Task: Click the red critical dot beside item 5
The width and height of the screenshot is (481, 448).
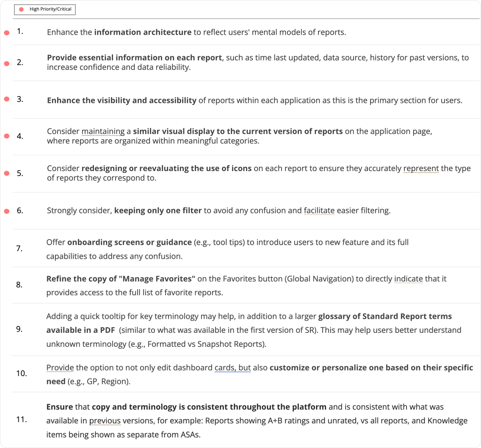Action: (x=7, y=173)
